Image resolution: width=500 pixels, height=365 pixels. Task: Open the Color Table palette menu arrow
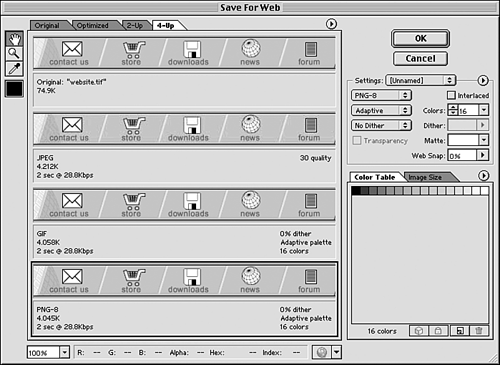point(484,176)
